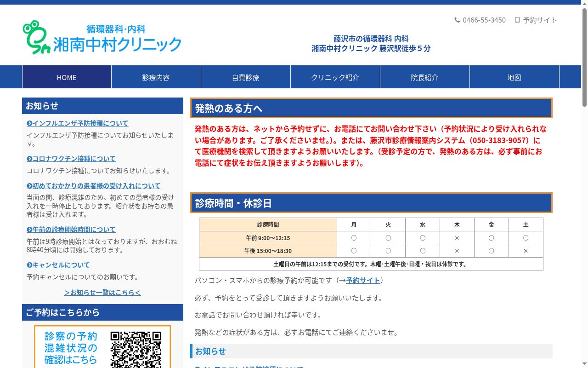Open the 診療内容 menu item
Screen dimensions: 588x368
click(156, 77)
